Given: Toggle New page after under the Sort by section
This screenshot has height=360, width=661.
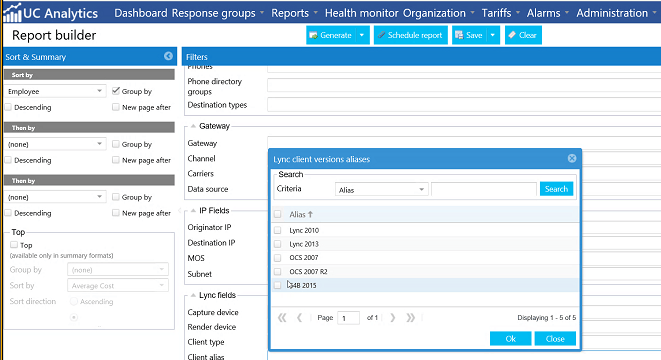Looking at the screenshot, I should click(116, 107).
